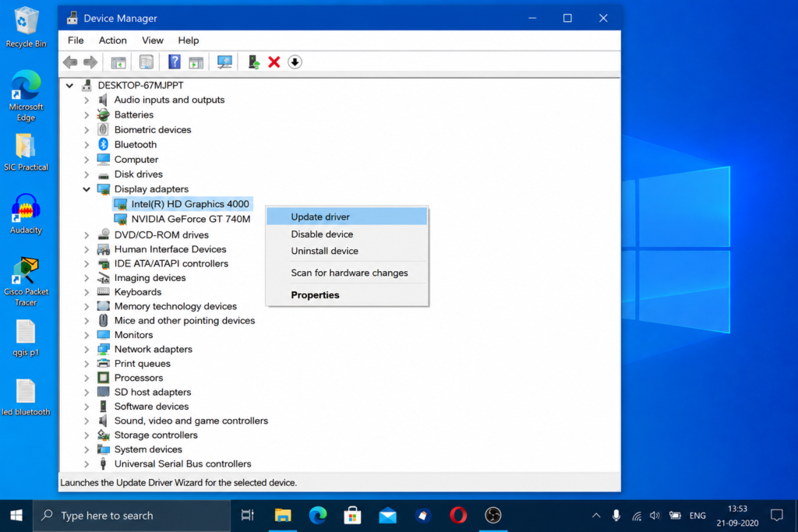Click the Back arrow toolbar icon
Viewport: 798px width, 532px height.
pyautogui.click(x=70, y=62)
